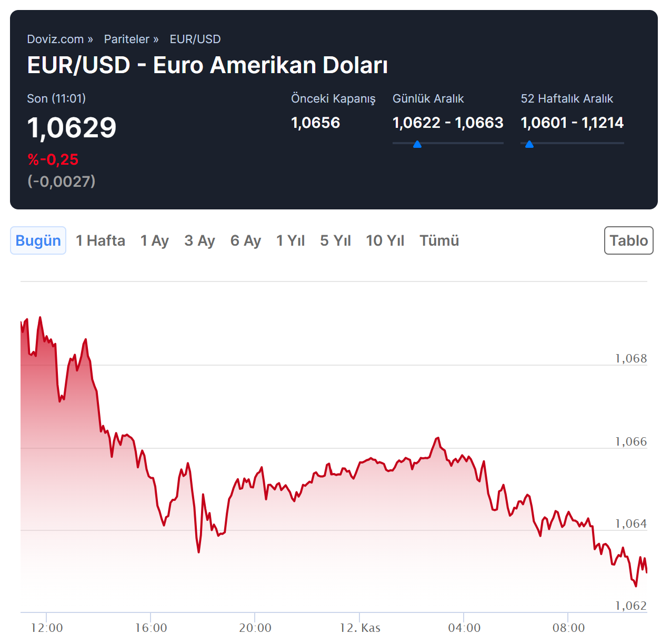Viewport: 661px width, 644px height.
Task: Click the EUR/USD - Euro Amerikan Doları heading
Action: [207, 66]
